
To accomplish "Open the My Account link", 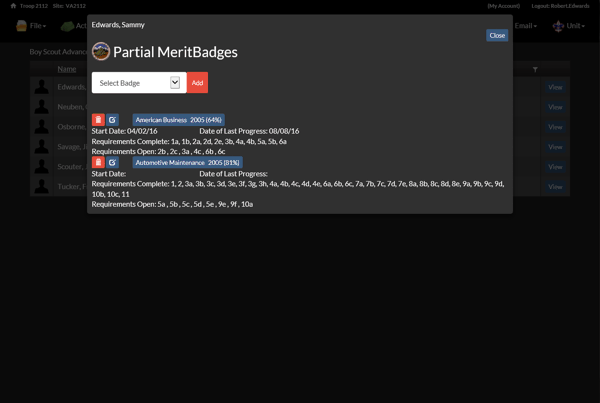I will pos(504,6).
